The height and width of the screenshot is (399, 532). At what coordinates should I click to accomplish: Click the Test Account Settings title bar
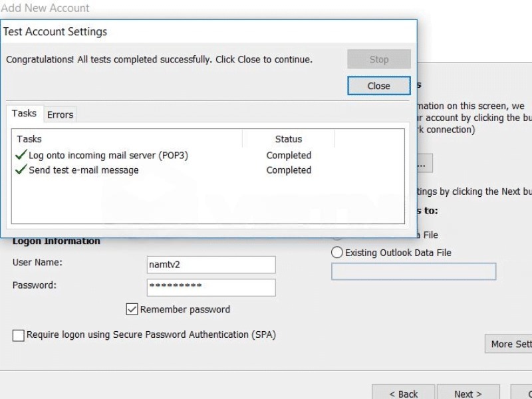199,32
